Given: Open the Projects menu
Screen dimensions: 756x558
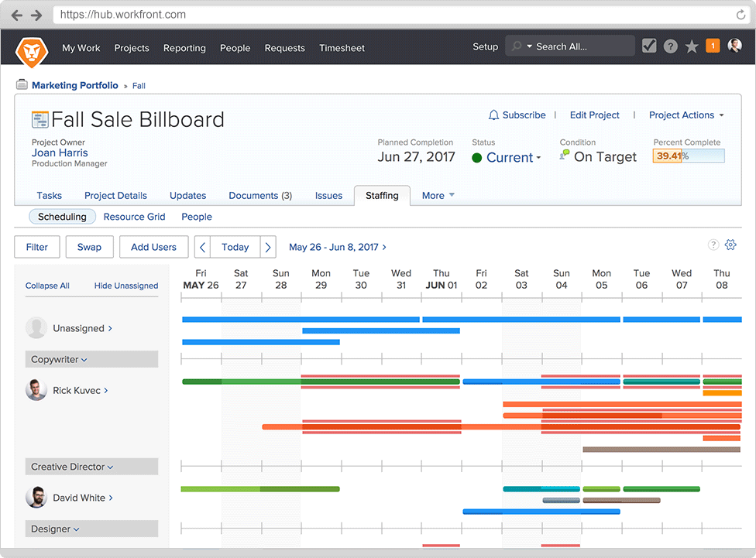Looking at the screenshot, I should 132,48.
